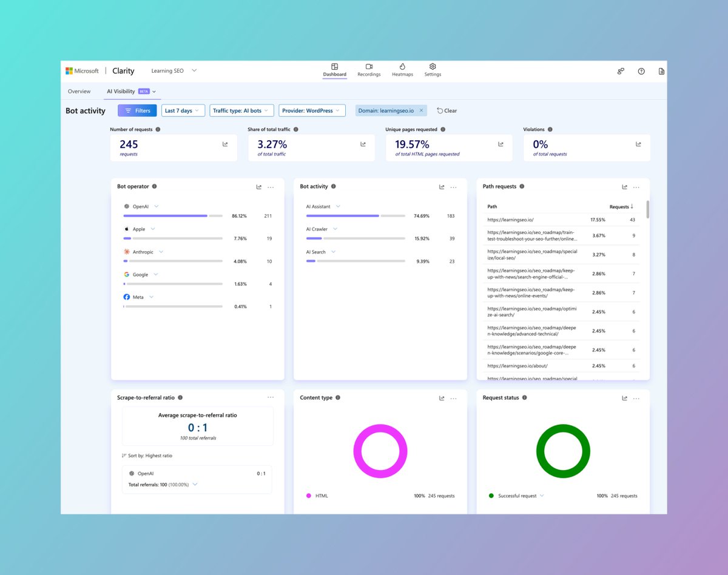The image size is (728, 575).
Task: Show info for Path requests card
Action: tap(522, 186)
